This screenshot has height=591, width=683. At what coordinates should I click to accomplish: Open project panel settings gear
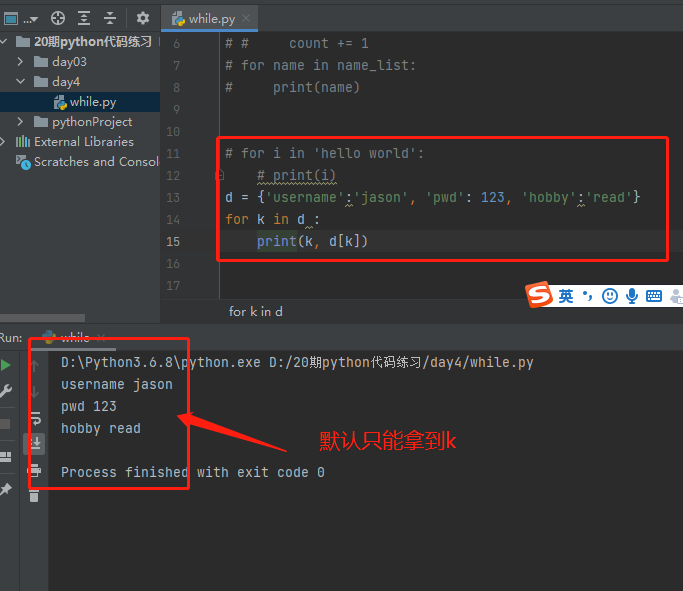[142, 18]
